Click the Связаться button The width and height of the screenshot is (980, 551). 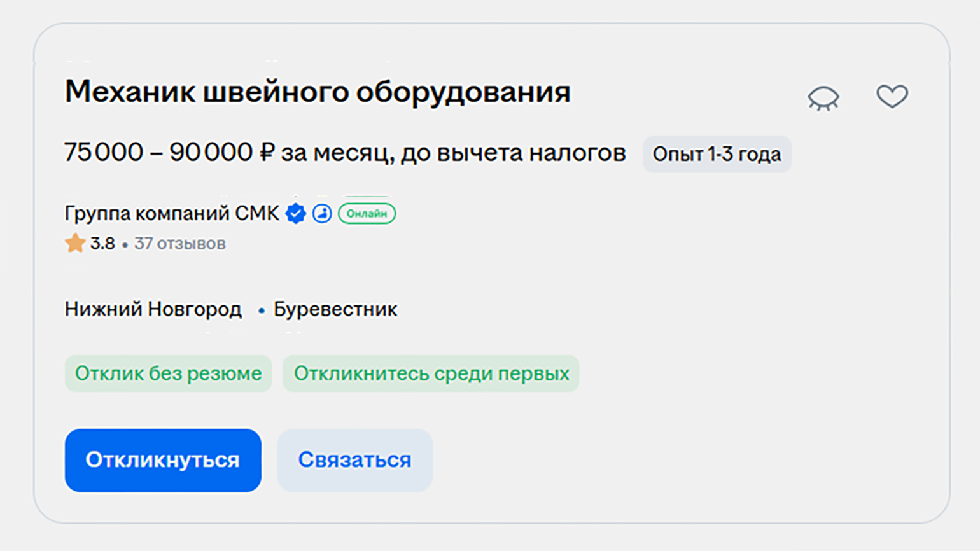pos(355,460)
